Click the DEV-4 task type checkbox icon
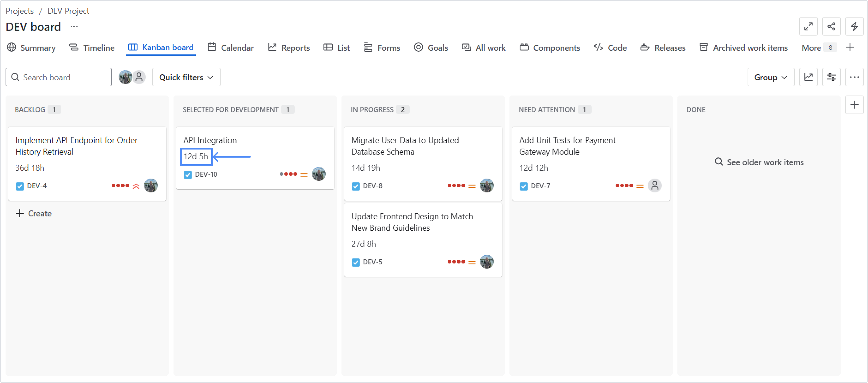The height and width of the screenshot is (383, 868). [x=20, y=186]
